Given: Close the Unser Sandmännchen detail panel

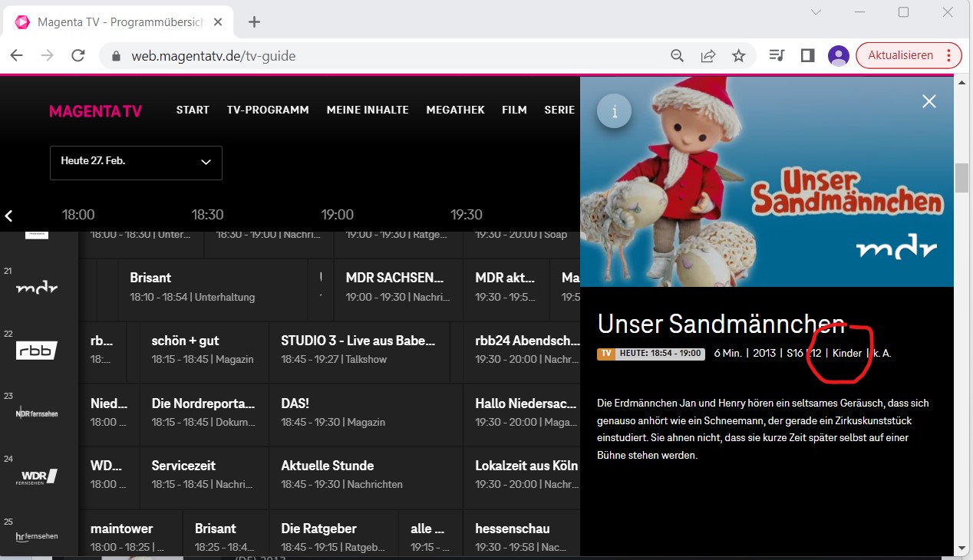Looking at the screenshot, I should (x=929, y=101).
